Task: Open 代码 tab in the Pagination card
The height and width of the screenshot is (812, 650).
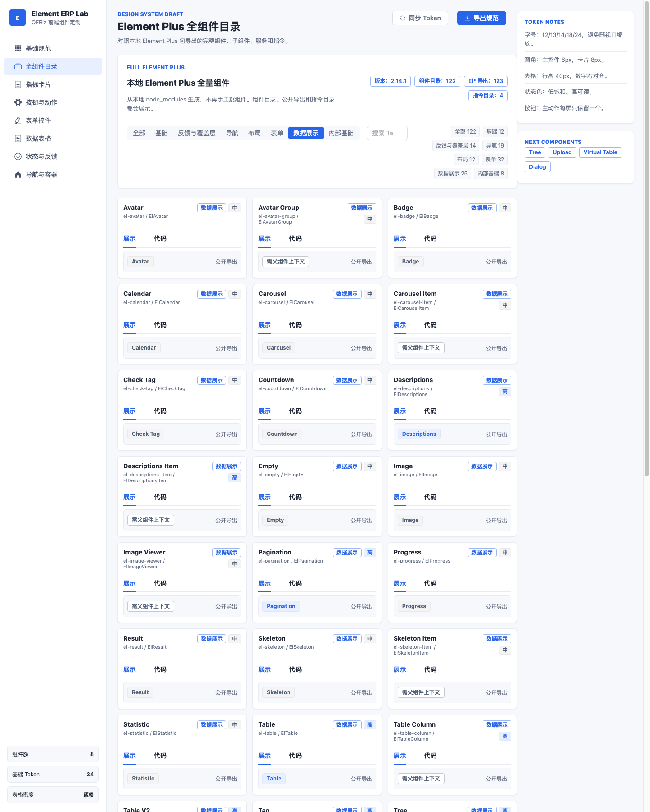Action: click(295, 583)
